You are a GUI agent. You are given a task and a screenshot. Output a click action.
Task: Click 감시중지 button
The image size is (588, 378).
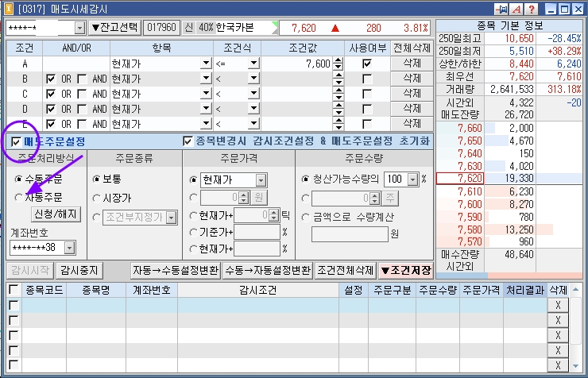(x=79, y=271)
